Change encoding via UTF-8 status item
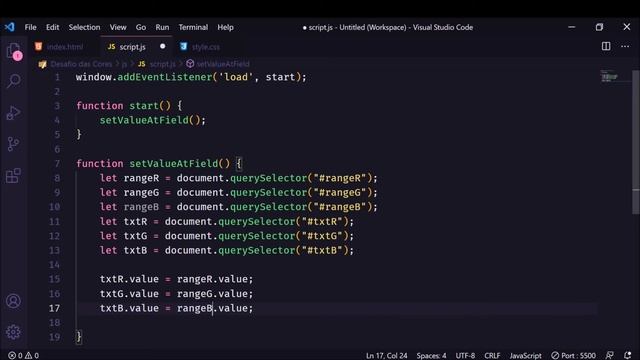Viewport: 640px width, 360px height. 465,356
